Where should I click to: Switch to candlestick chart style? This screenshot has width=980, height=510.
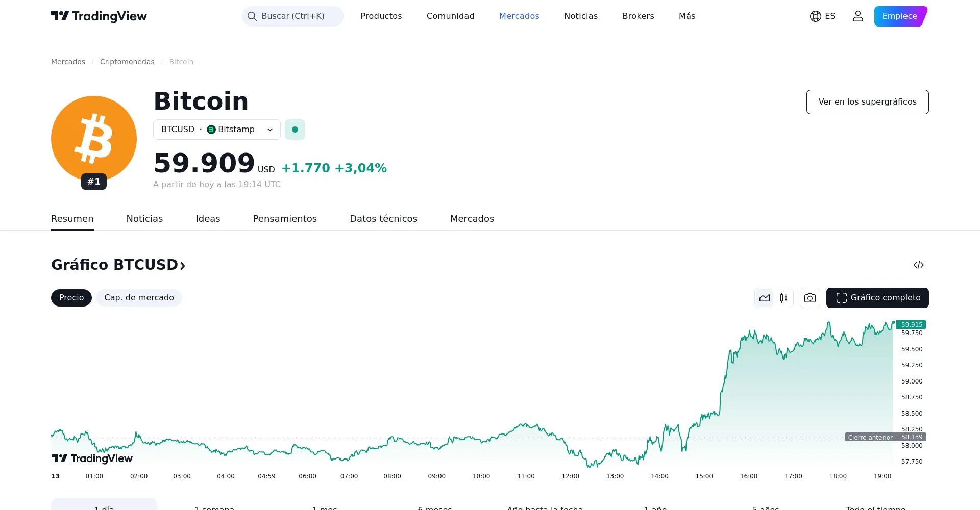(x=783, y=298)
